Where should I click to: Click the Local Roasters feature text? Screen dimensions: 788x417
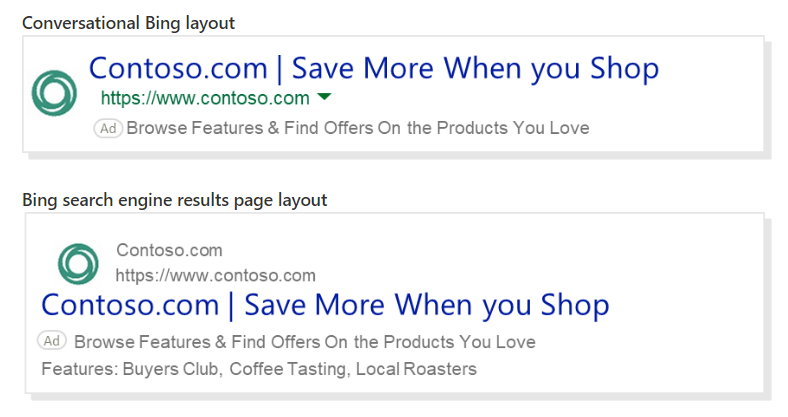click(416, 369)
